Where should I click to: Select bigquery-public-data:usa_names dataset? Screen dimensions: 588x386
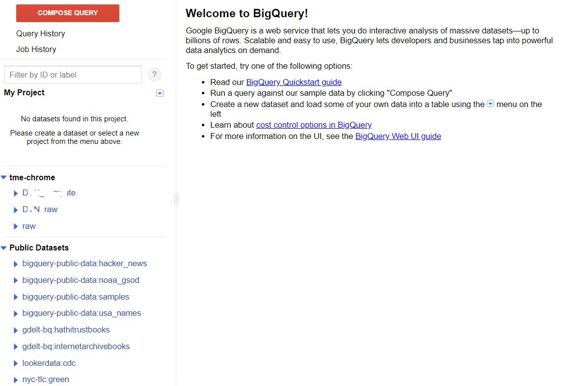point(82,313)
